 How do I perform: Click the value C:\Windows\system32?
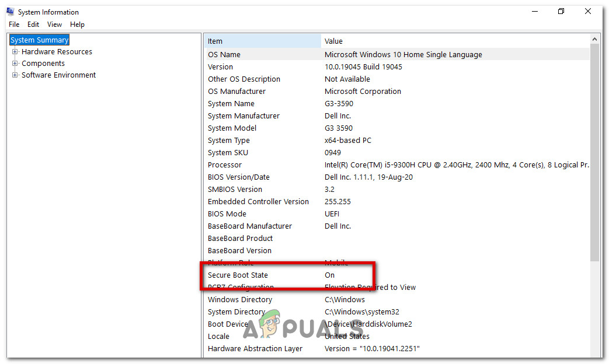click(x=361, y=312)
